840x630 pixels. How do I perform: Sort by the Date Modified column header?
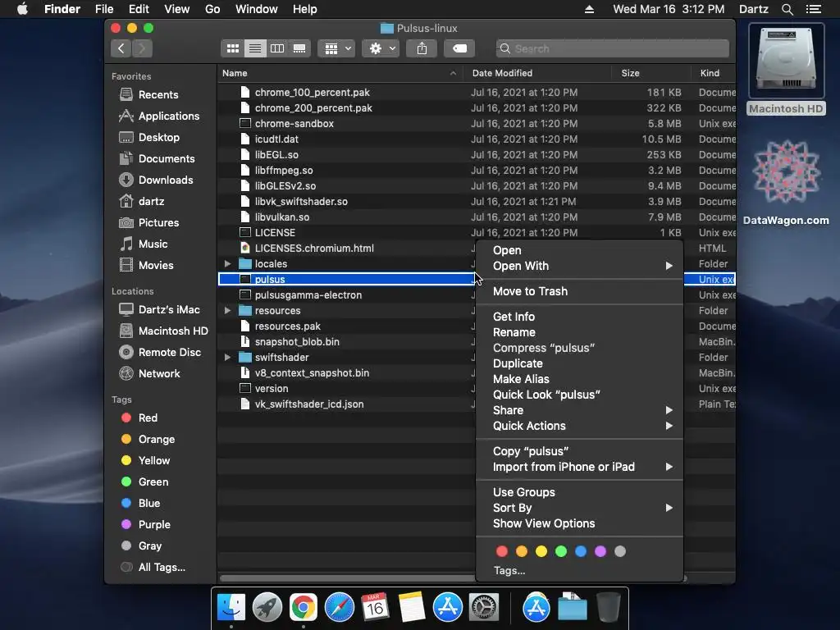coord(537,73)
